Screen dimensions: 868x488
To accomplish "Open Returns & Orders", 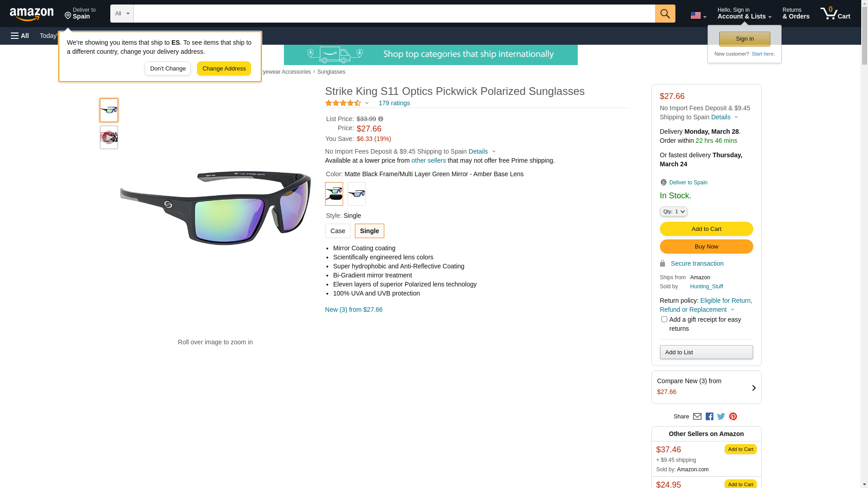I will 796,14.
